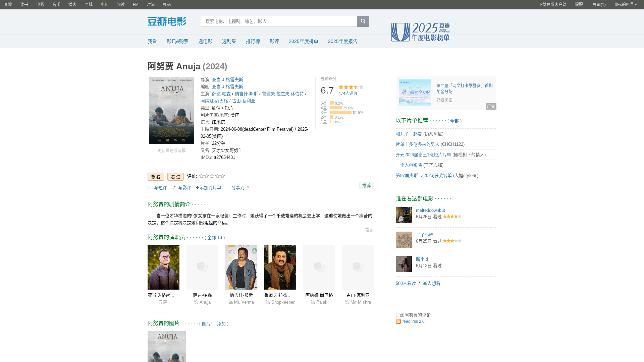
Task: Click the 看过 button
Action: tap(176, 177)
